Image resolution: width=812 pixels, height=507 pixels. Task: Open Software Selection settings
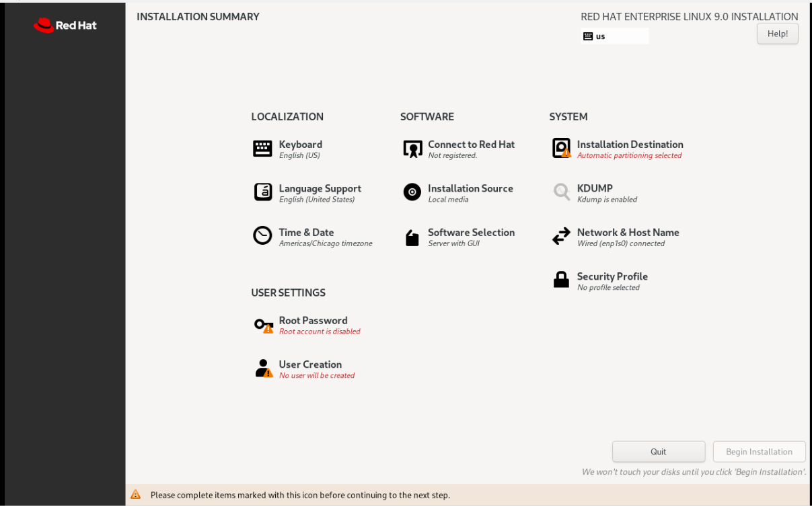click(471, 232)
